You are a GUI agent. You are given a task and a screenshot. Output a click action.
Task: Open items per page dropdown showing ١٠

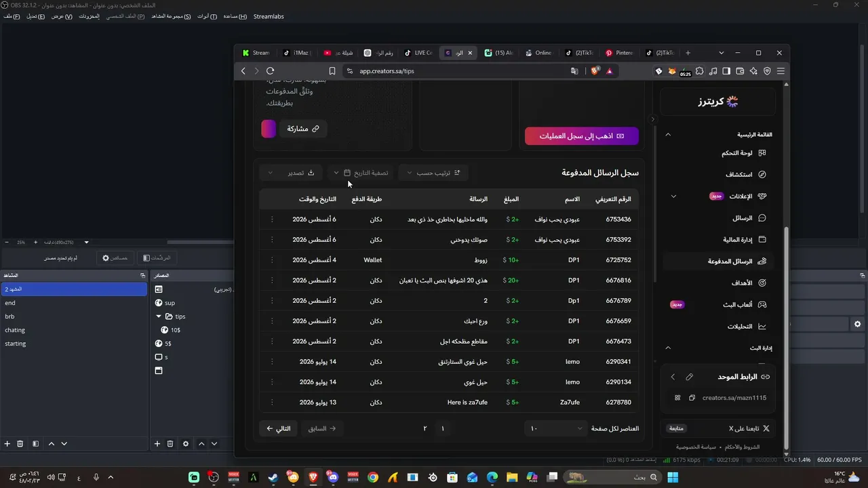[x=556, y=428]
